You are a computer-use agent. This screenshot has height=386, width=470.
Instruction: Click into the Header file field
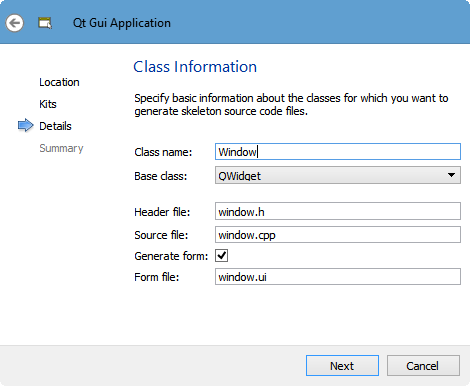338,211
